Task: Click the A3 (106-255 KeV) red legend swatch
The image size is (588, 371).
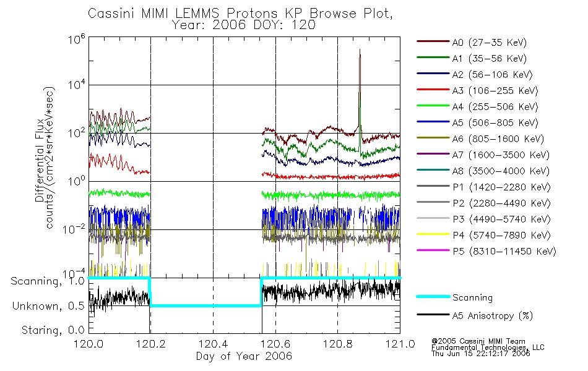Action: click(x=433, y=90)
